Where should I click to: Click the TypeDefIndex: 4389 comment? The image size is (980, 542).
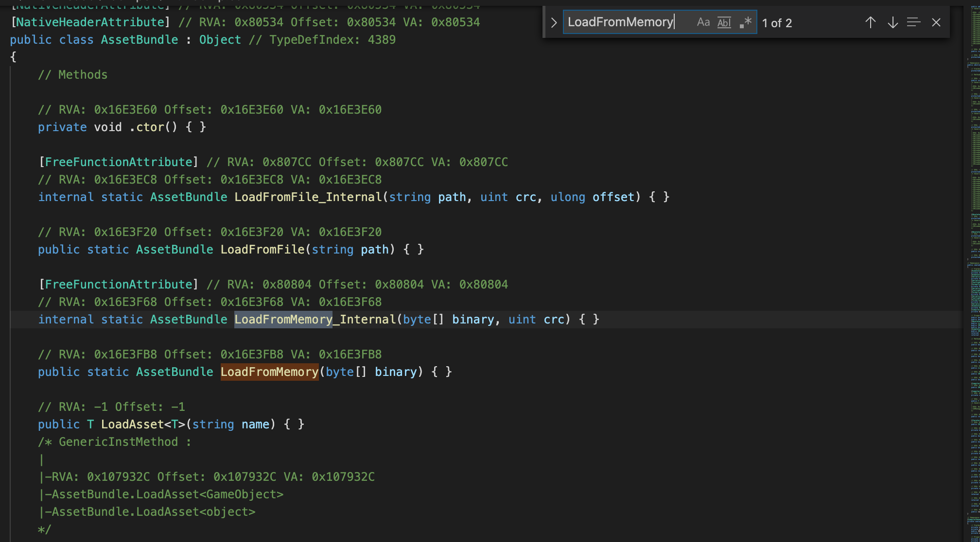[x=322, y=40]
